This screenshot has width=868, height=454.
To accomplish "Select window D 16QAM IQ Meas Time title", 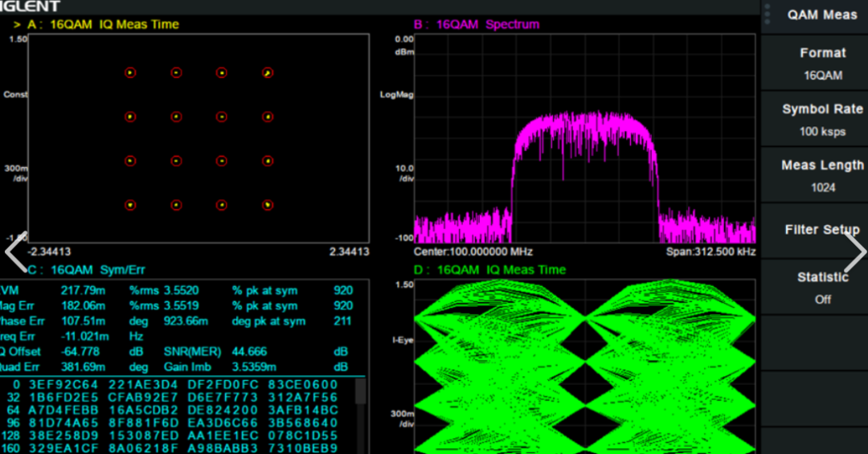I will [489, 270].
